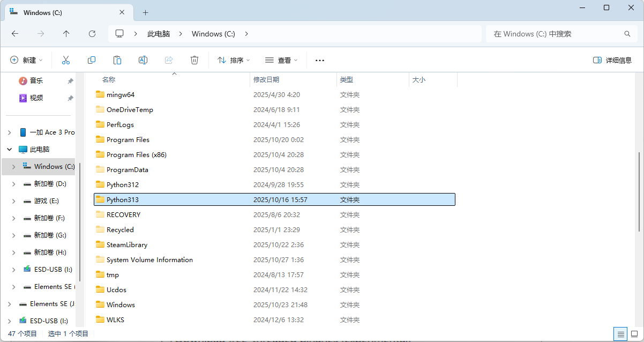
Task: Click the Rename icon in toolbar
Action: point(143,60)
